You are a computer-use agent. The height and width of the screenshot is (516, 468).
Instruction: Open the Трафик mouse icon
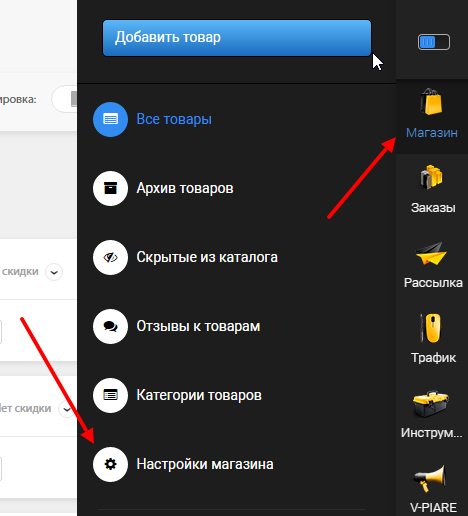click(x=431, y=328)
